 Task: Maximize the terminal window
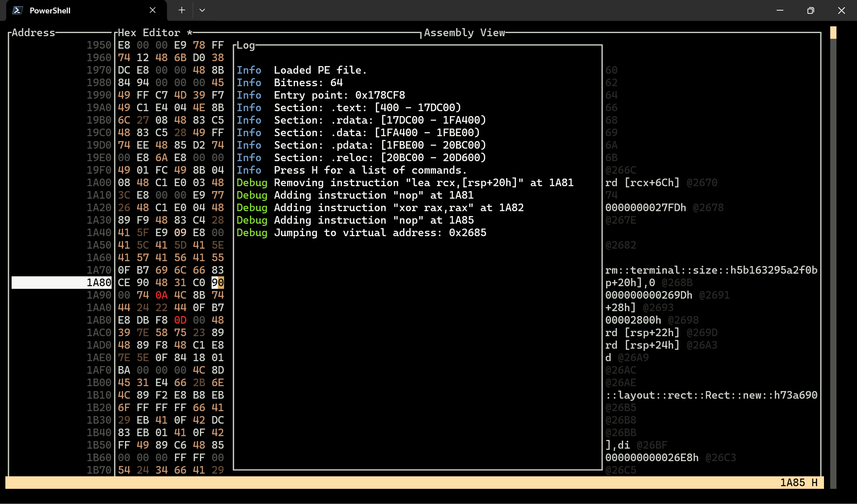coord(811,10)
